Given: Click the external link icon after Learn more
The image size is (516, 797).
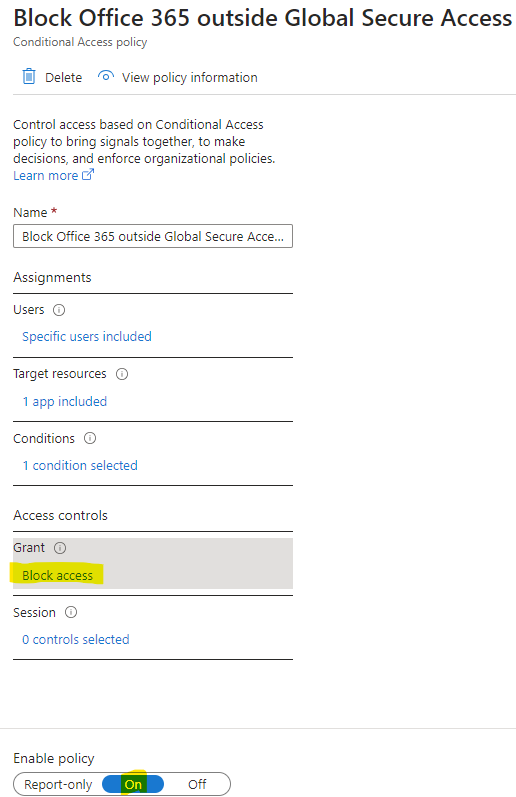Looking at the screenshot, I should coord(88,175).
